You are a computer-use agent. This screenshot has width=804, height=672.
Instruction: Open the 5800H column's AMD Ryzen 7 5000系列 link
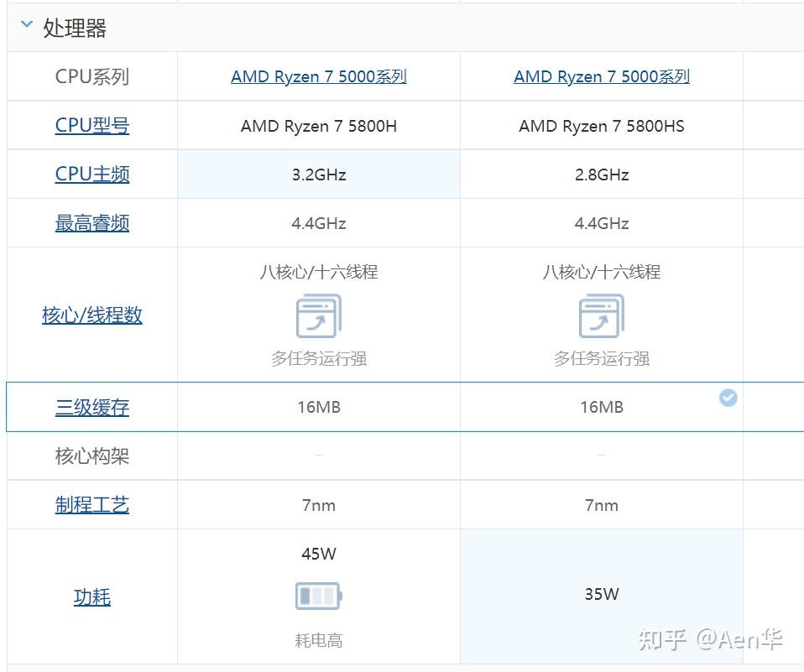pyautogui.click(x=318, y=76)
